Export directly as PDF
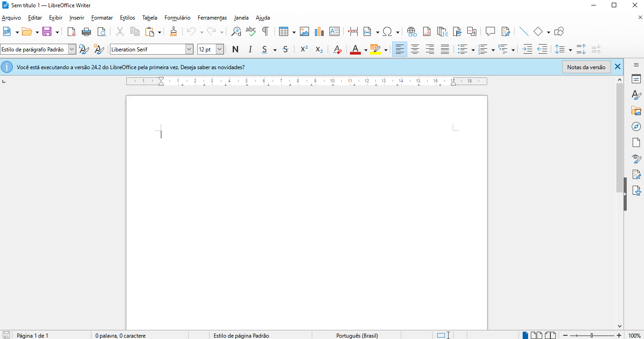This screenshot has height=339, width=644. click(71, 32)
